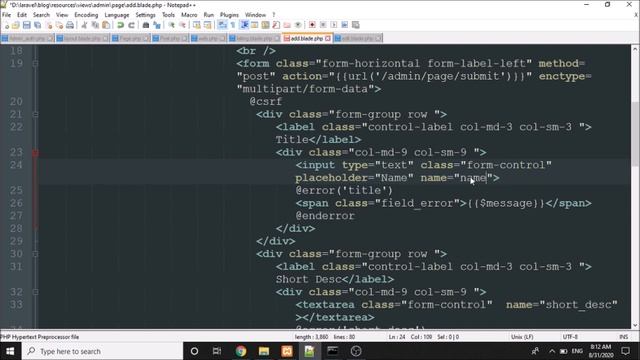Screen dimensions: 640x360
Task: Toggle the Monitoring eye icon
Action: pos(298,25)
